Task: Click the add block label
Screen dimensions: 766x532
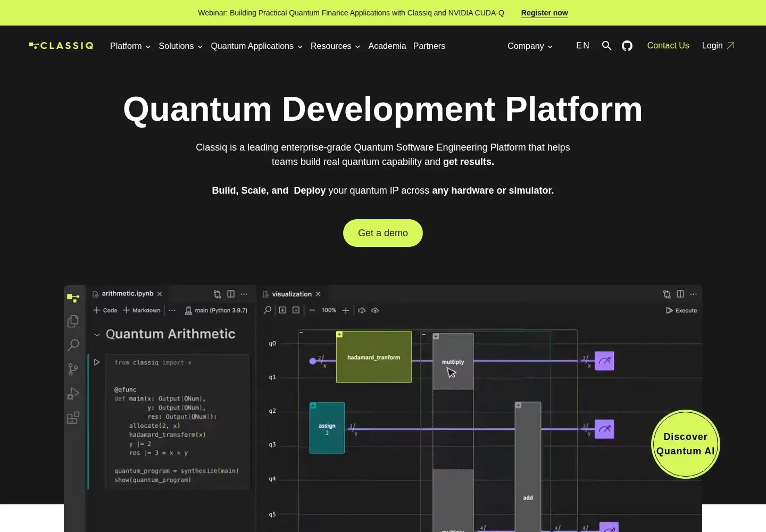Action: (x=528, y=498)
